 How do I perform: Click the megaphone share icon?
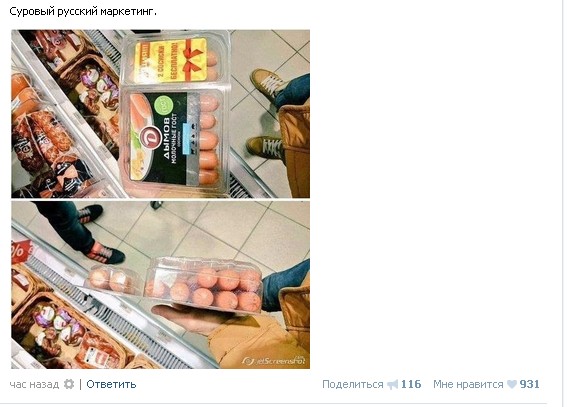(392, 384)
